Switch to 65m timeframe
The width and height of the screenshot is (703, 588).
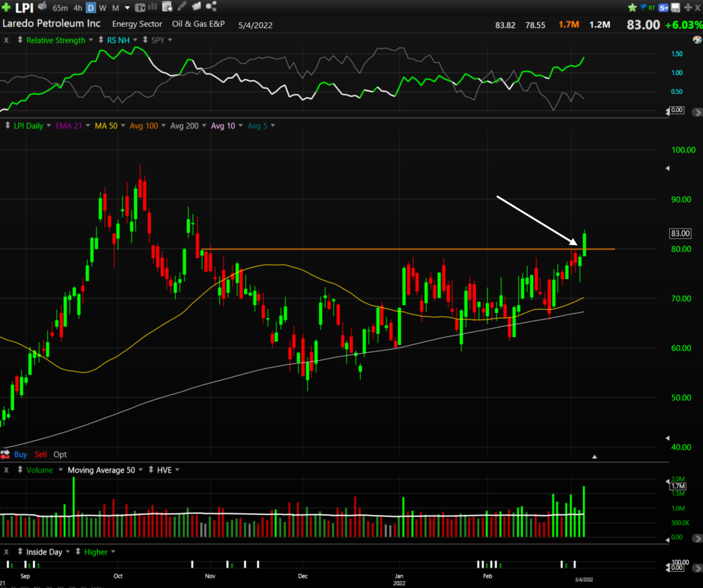pyautogui.click(x=60, y=8)
